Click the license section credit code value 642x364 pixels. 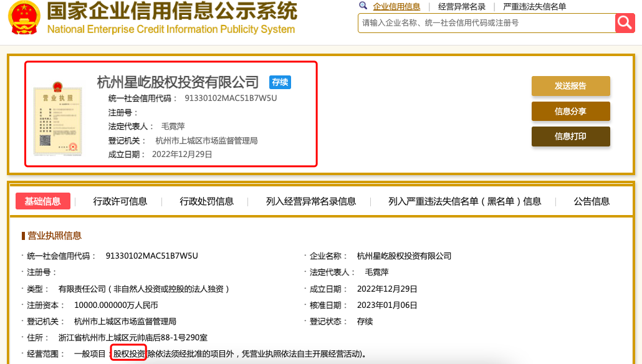pyautogui.click(x=151, y=256)
